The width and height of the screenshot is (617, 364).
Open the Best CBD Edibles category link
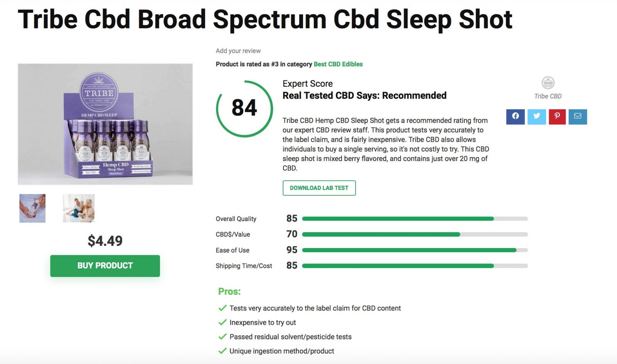click(338, 64)
